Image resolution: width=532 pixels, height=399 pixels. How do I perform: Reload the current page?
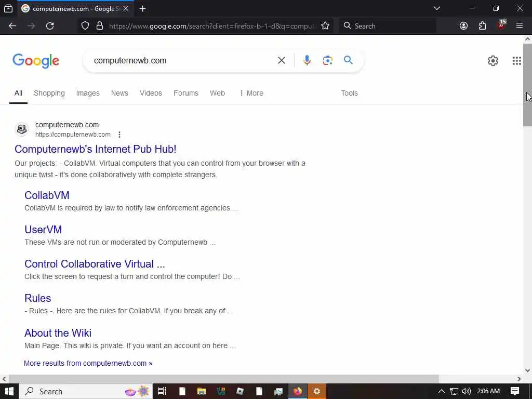[x=50, y=26]
